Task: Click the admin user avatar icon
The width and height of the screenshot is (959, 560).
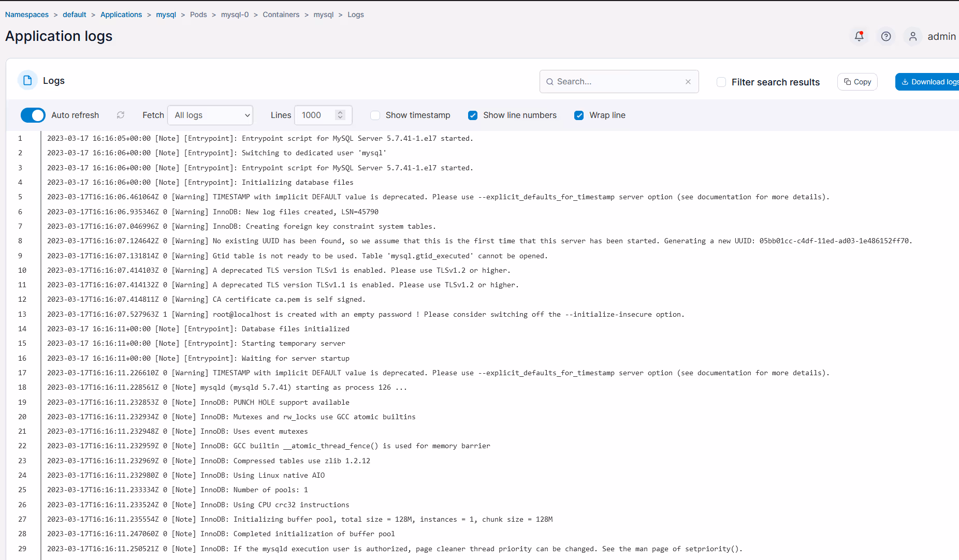Action: click(x=913, y=36)
